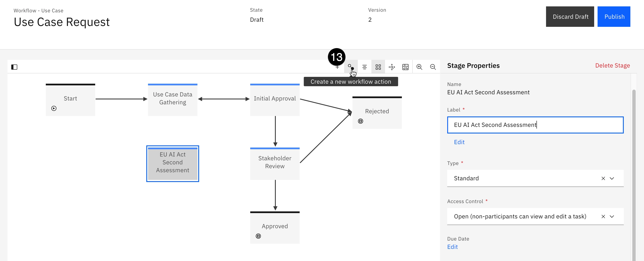Image resolution: width=644 pixels, height=261 pixels.
Task: Click the create new workflow action icon
Action: tap(351, 67)
